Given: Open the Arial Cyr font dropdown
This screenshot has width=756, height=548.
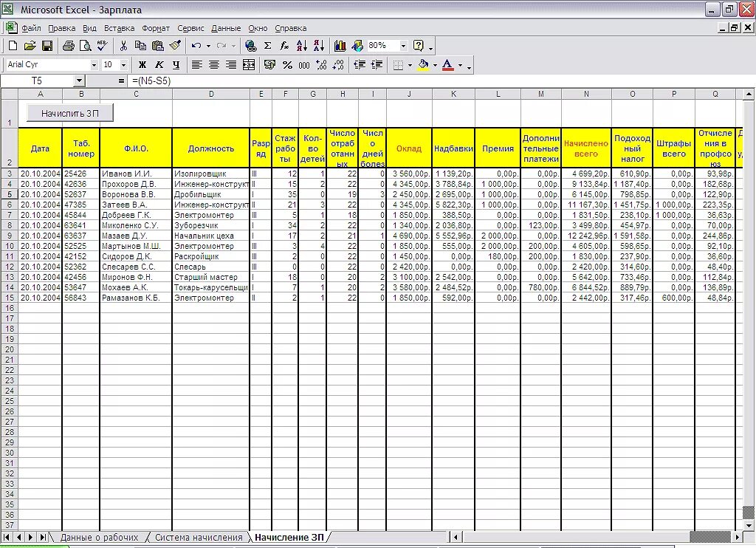Looking at the screenshot, I should pyautogui.click(x=94, y=65).
